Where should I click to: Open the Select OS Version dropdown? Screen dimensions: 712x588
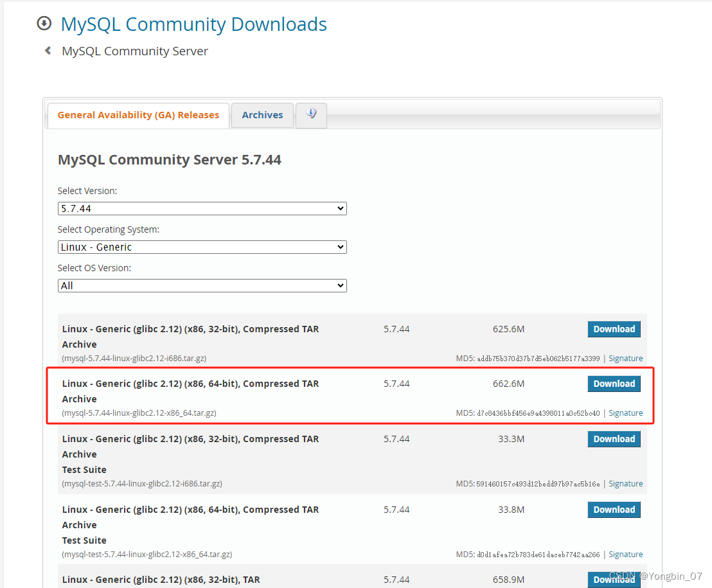pos(202,285)
